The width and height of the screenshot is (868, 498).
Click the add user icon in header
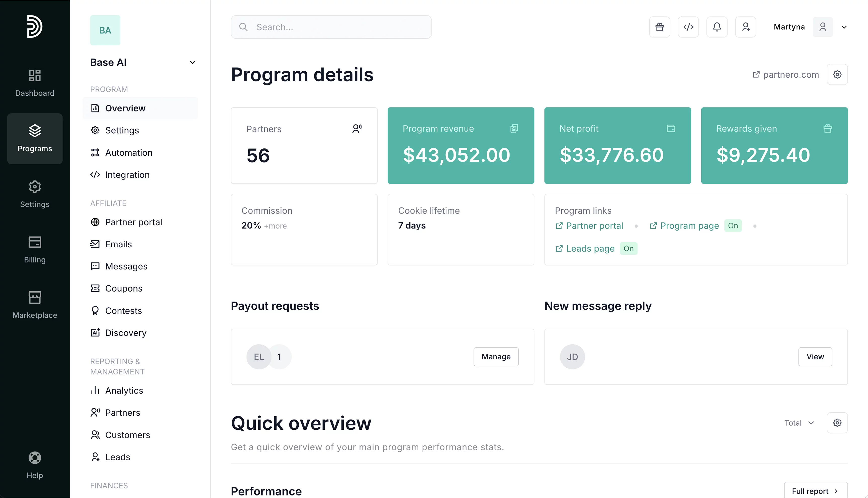746,27
